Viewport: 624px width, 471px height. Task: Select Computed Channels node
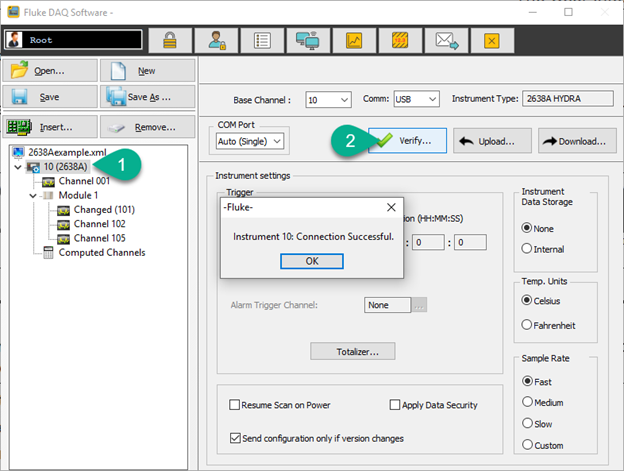tap(102, 253)
